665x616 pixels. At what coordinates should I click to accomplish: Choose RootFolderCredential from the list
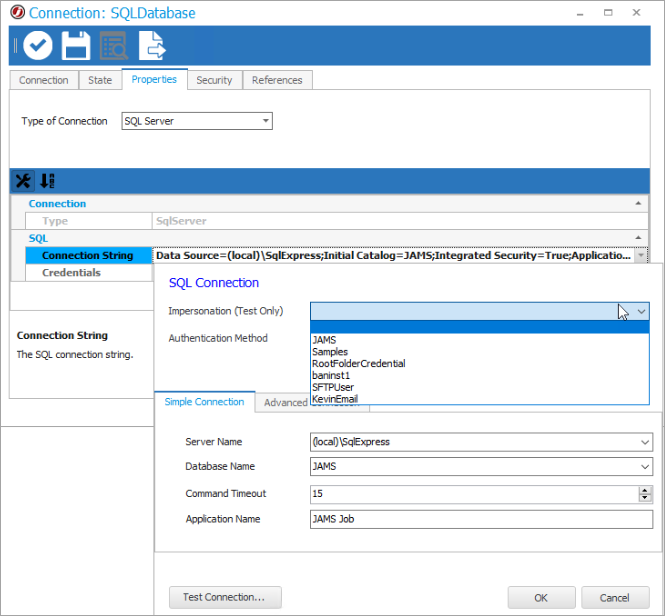pyautogui.click(x=480, y=364)
